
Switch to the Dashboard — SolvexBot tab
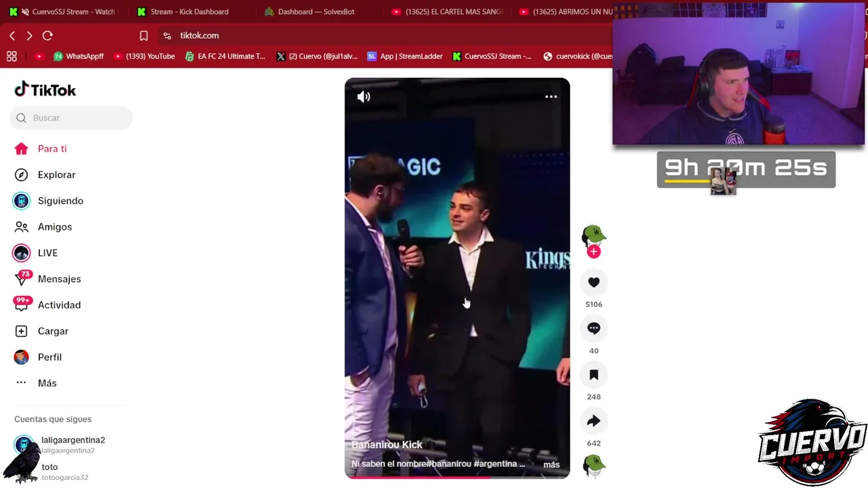coord(316,12)
